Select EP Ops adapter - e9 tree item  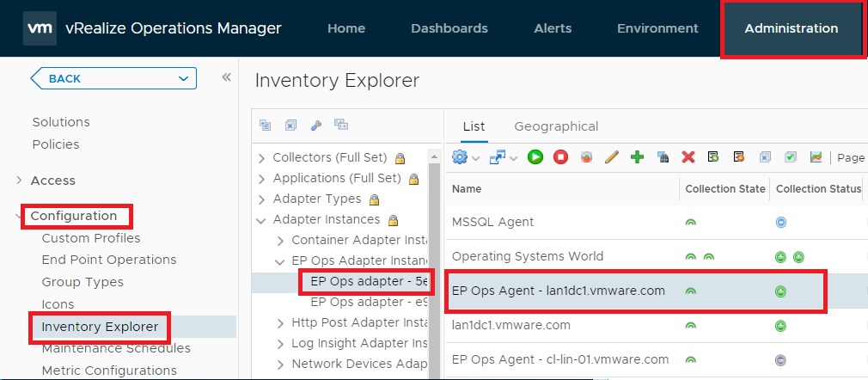pyautogui.click(x=370, y=302)
